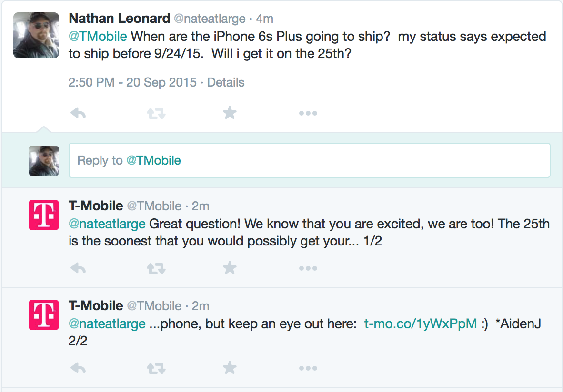563x392 pixels.
Task: Favorite T-Mobile's 2/2 tweet
Action: click(230, 368)
